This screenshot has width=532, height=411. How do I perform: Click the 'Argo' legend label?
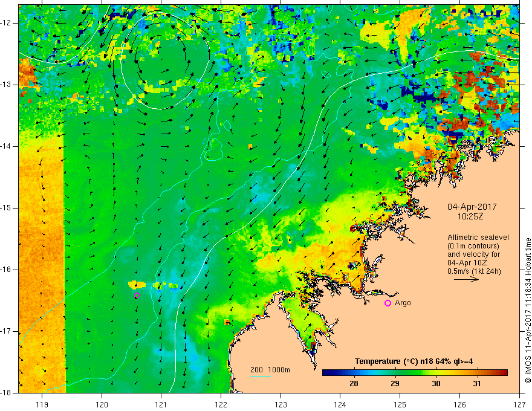pos(403,303)
